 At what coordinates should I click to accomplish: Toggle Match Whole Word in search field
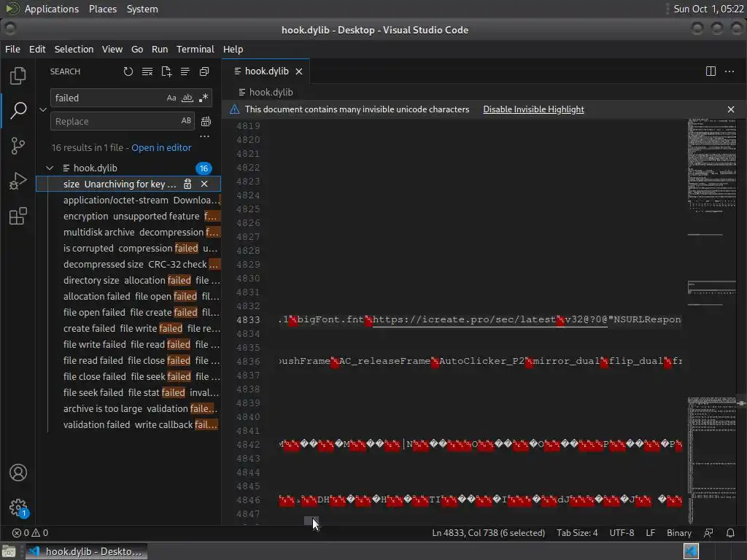(187, 98)
